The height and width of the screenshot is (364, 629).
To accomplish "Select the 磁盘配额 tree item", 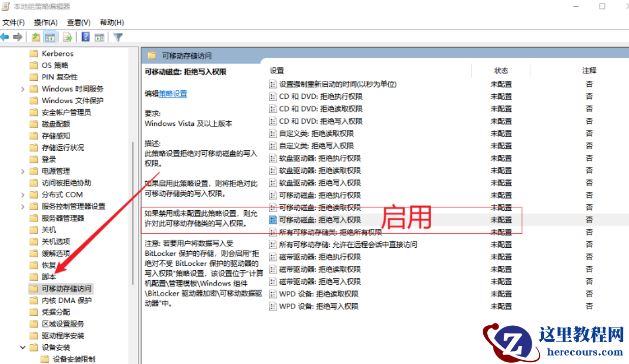I will pyautogui.click(x=56, y=124).
